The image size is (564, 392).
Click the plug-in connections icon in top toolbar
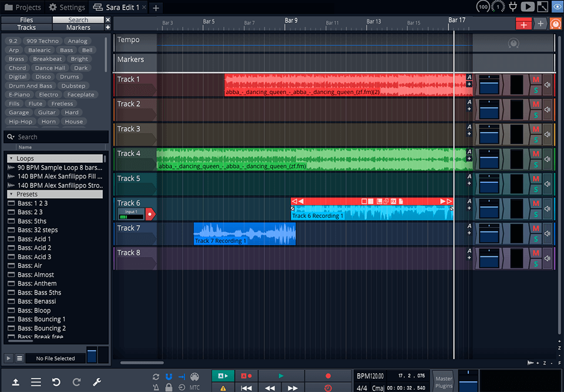(x=514, y=6)
